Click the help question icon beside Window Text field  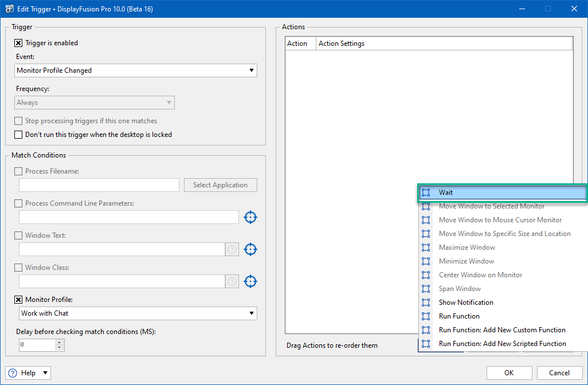(232, 249)
